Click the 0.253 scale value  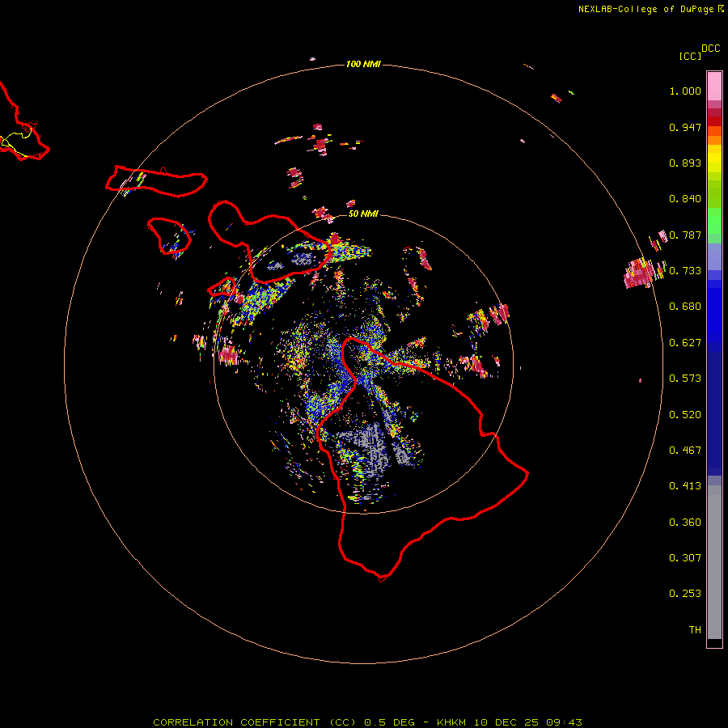(x=685, y=594)
